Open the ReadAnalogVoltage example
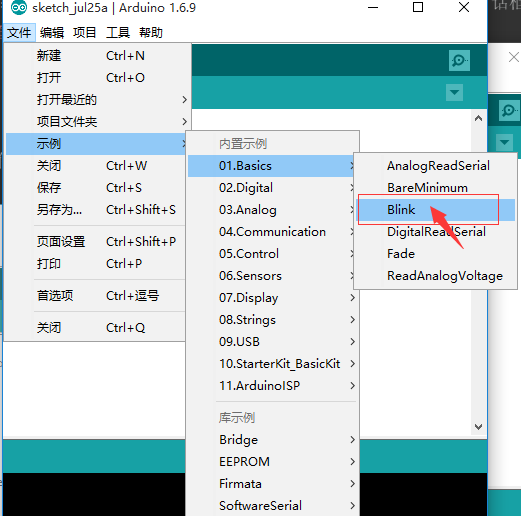 pyautogui.click(x=436, y=276)
